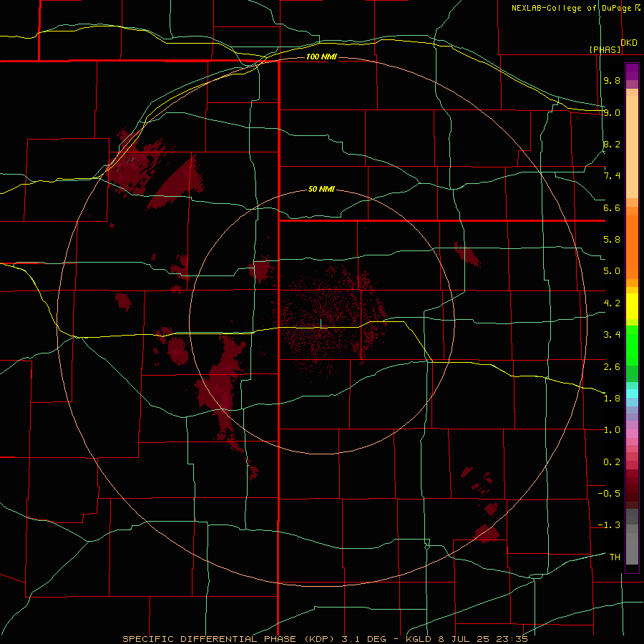The height and width of the screenshot is (644, 644).
Task: Click the -1.3 scale value
Action: (609, 525)
